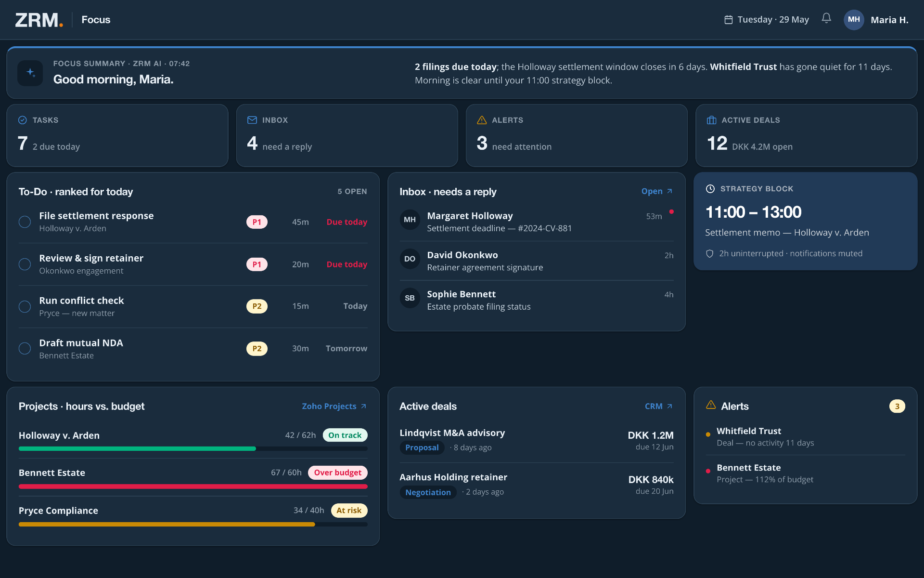Image resolution: width=924 pixels, height=578 pixels.
Task: Open the Inbox via Open link
Action: click(657, 191)
